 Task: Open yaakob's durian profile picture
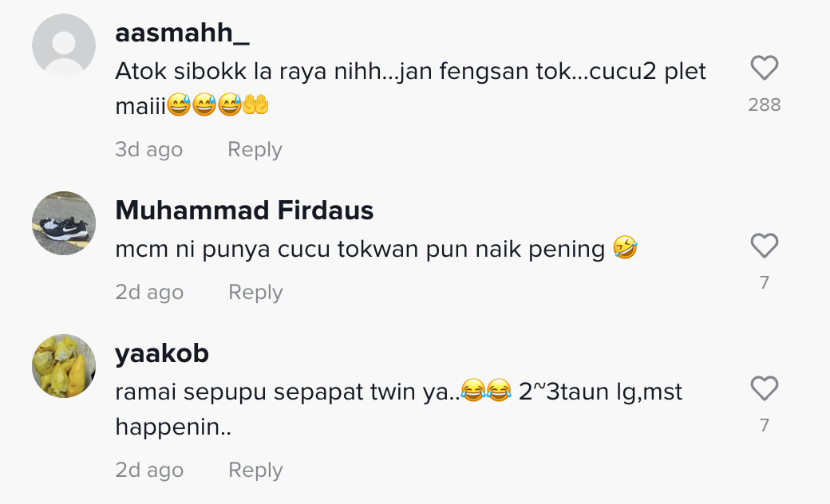click(x=64, y=366)
